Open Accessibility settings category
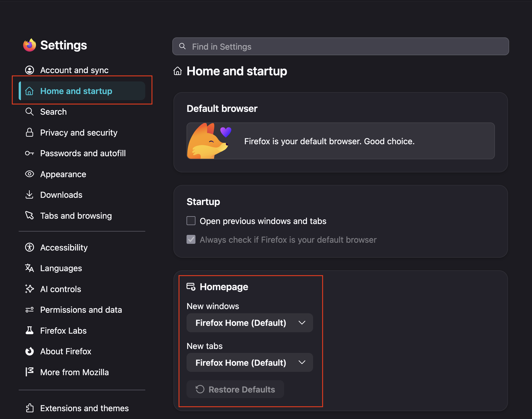 [x=82, y=247]
